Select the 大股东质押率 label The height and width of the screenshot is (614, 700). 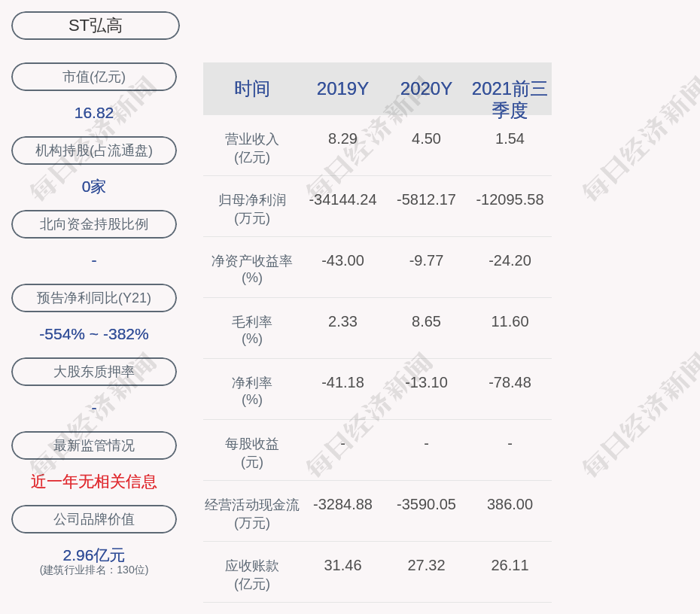(94, 372)
